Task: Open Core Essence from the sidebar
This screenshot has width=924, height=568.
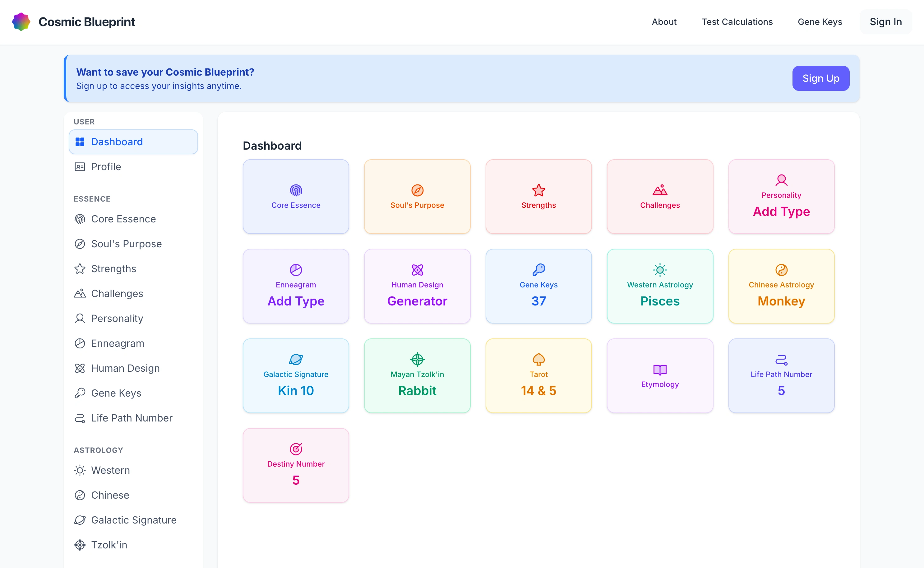Action: click(133, 219)
